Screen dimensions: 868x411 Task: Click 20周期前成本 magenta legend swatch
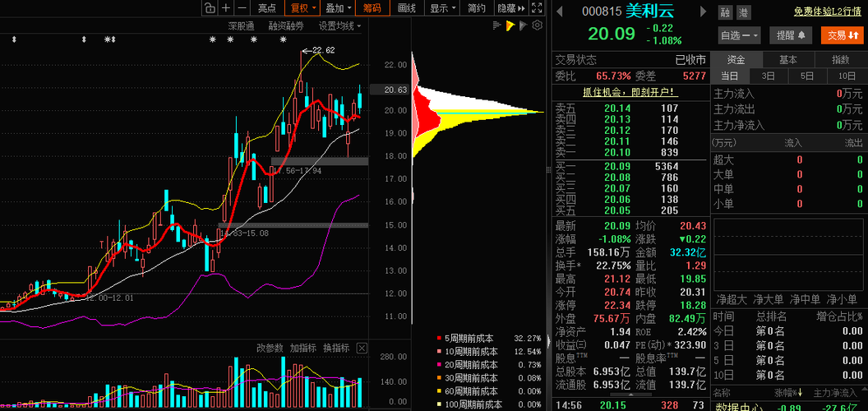(x=439, y=364)
